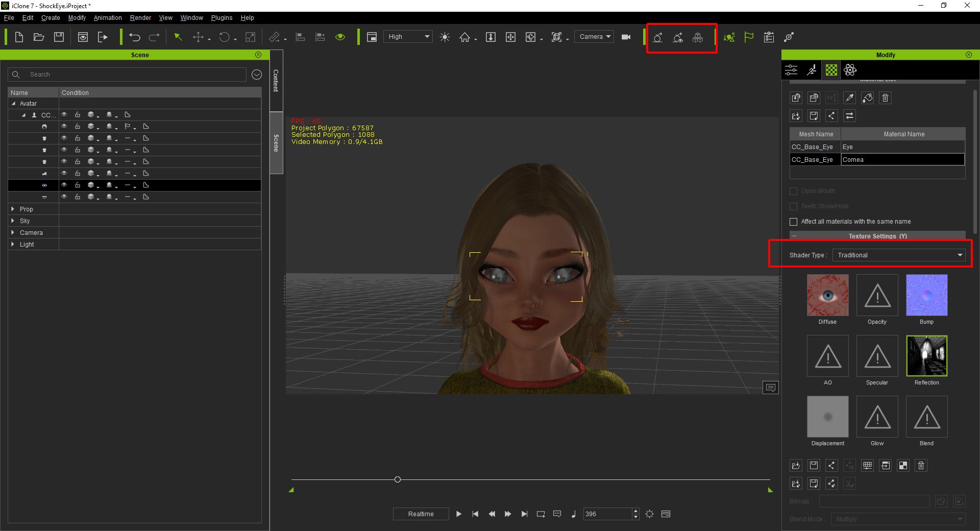Select the Select object arrow tool

point(178,37)
